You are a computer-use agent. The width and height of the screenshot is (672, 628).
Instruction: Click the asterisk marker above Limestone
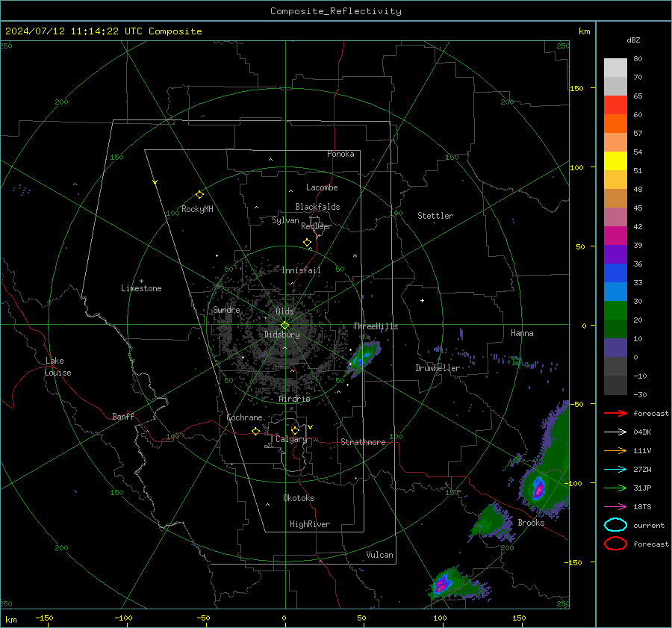pyautogui.click(x=141, y=282)
